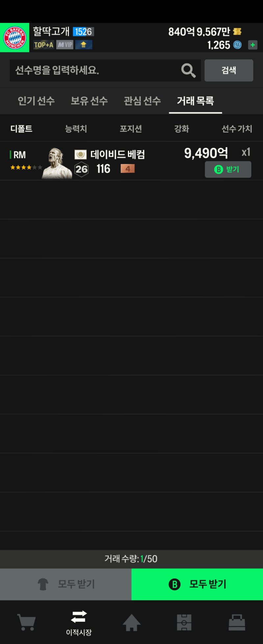Open the squad pitch formation icon
Viewport: 263px width, 644px height.
point(184,622)
